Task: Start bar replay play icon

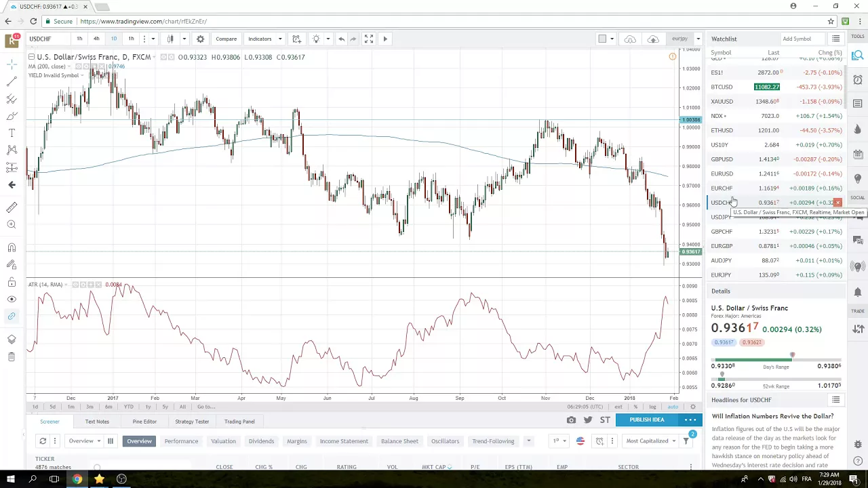Action: point(385,39)
